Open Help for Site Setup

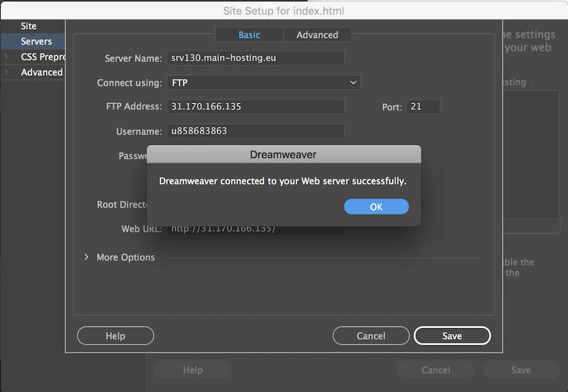point(115,335)
